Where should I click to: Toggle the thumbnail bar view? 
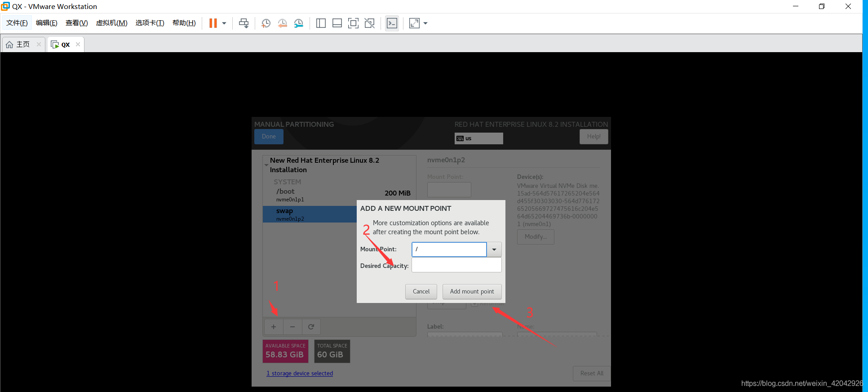click(337, 23)
